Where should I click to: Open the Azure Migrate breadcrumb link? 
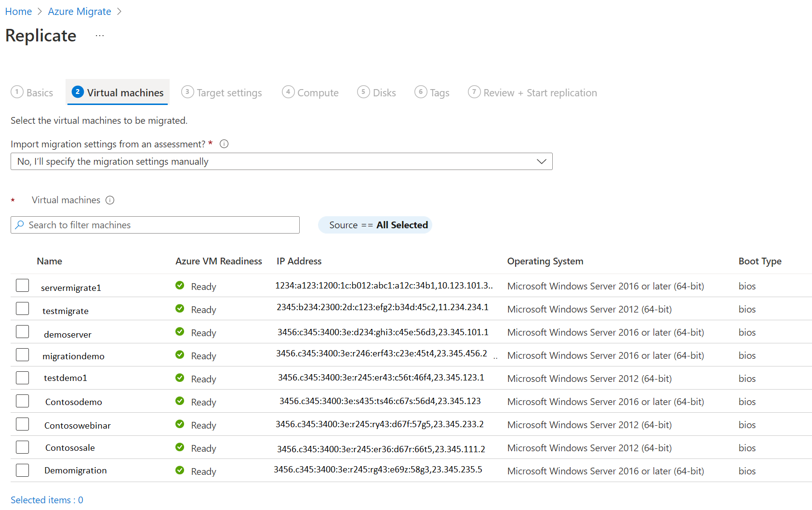coord(80,12)
